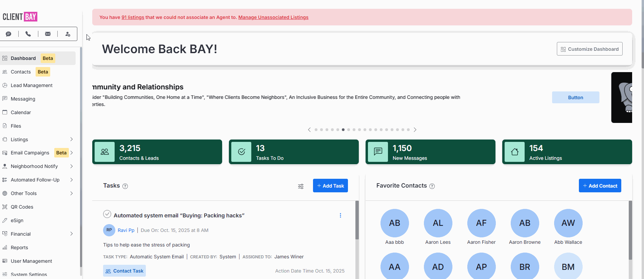Click the add-user icon in top toolbar
644x279 pixels.
point(67,34)
